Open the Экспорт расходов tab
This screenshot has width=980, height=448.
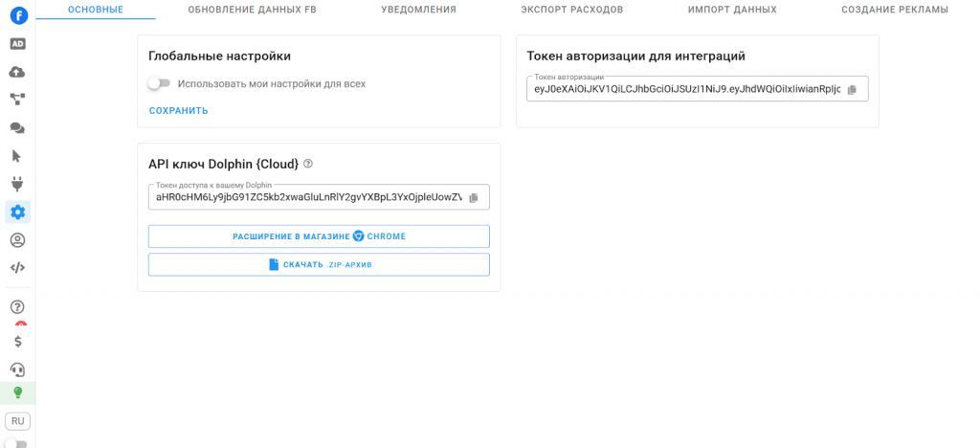click(571, 10)
